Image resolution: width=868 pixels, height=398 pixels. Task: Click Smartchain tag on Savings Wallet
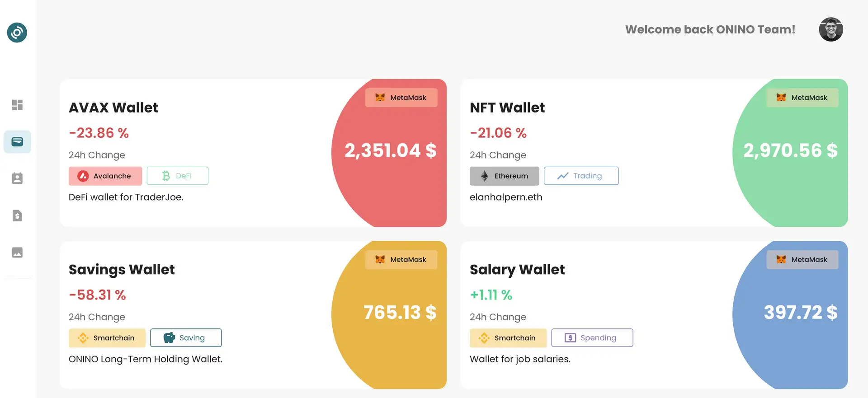[107, 338]
